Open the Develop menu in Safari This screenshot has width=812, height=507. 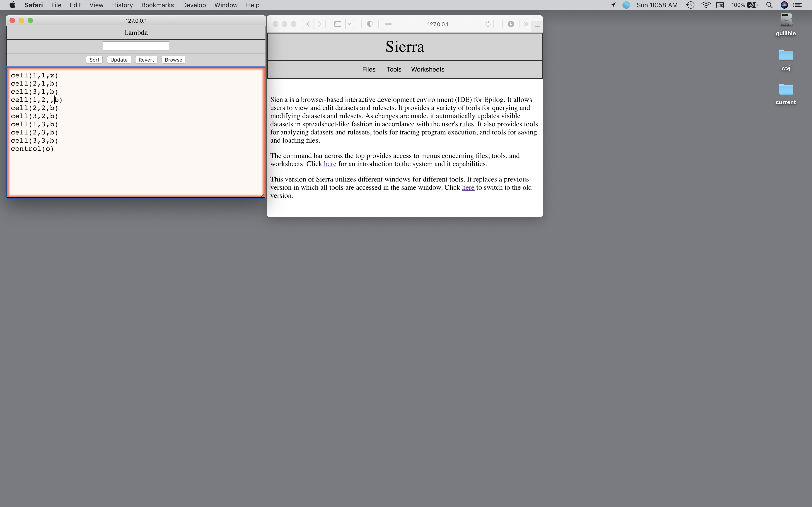(x=194, y=5)
